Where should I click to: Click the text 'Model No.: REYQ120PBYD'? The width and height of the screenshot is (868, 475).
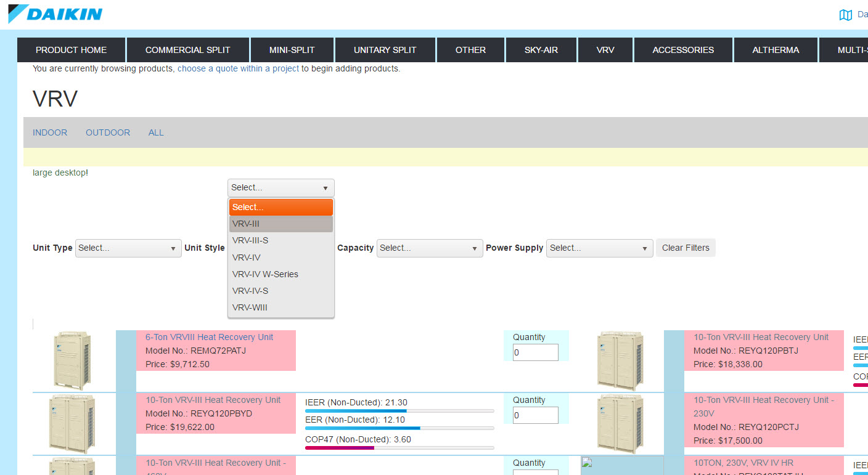click(x=199, y=413)
